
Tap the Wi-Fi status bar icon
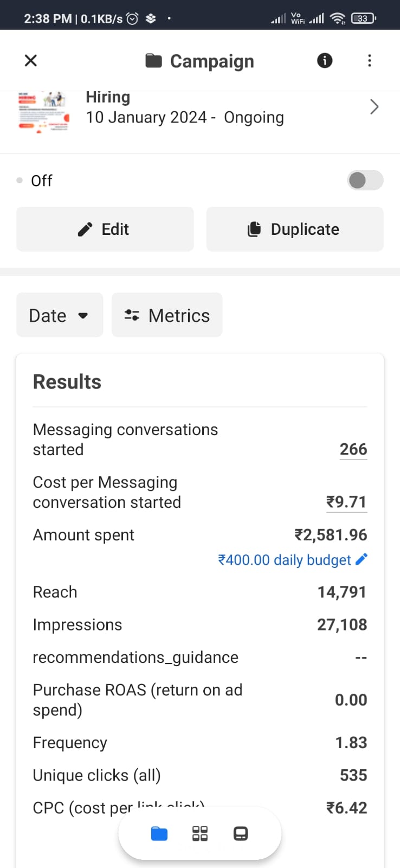(x=338, y=18)
